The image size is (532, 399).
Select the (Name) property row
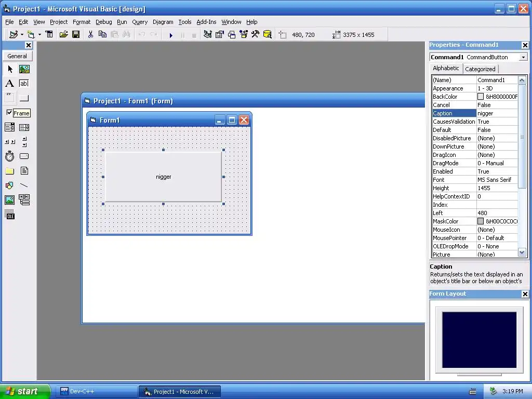[475, 80]
